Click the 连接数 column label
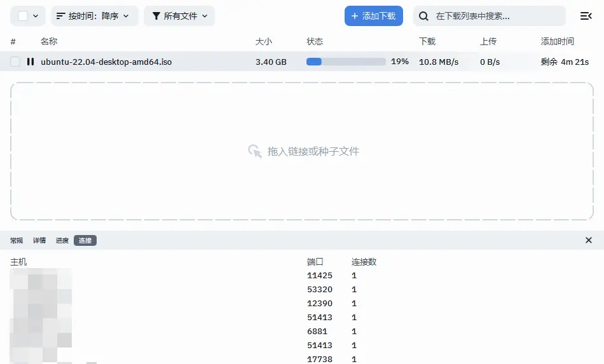This screenshot has width=604, height=364. 364,262
